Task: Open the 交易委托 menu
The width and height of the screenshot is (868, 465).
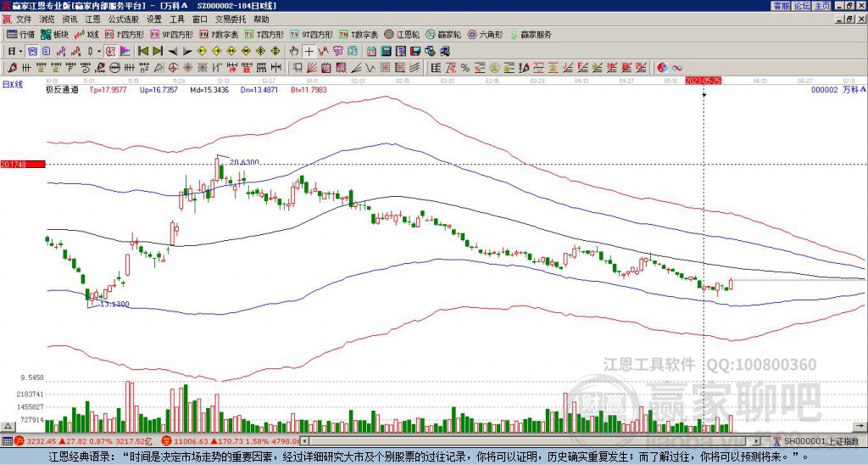Action: click(230, 20)
